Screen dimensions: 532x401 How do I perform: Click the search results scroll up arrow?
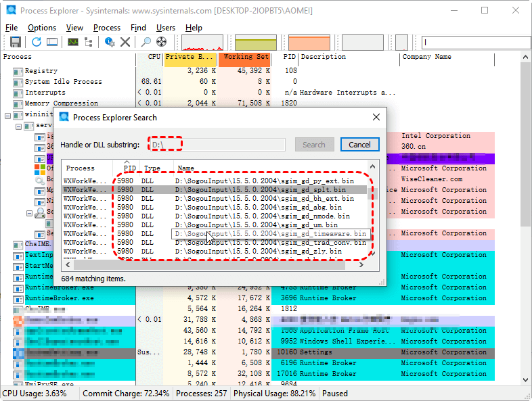point(372,167)
